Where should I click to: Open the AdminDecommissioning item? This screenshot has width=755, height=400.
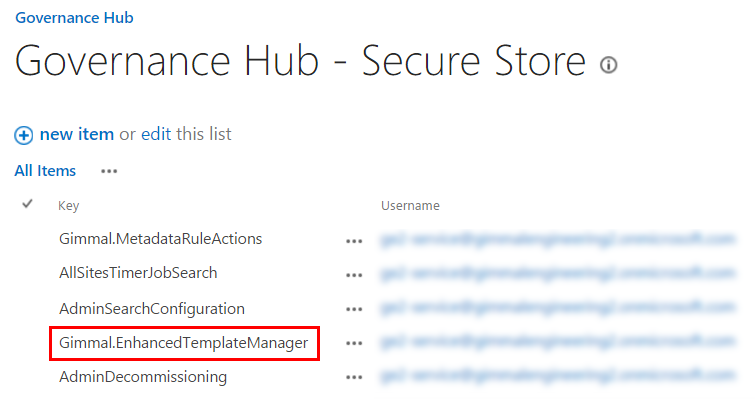[x=143, y=378]
